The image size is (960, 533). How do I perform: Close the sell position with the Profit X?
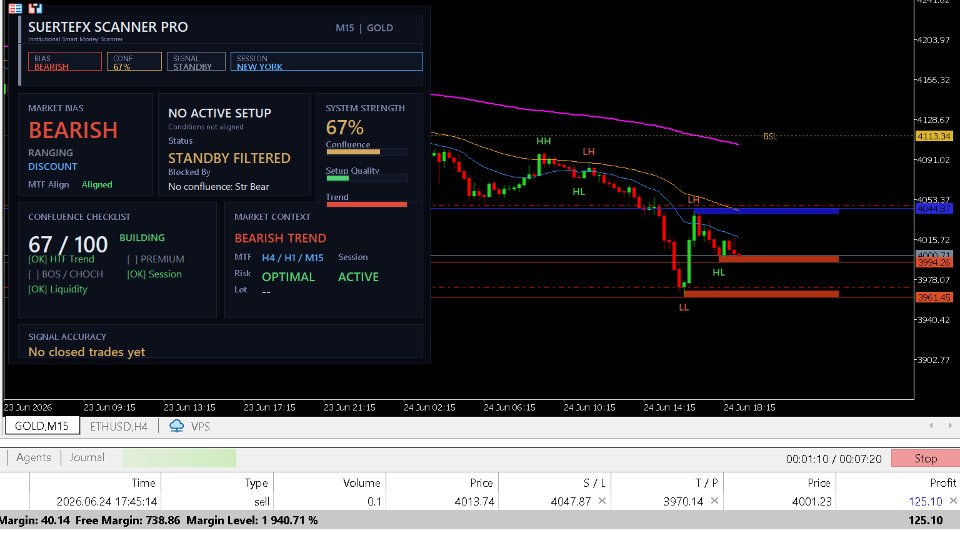coord(953,501)
